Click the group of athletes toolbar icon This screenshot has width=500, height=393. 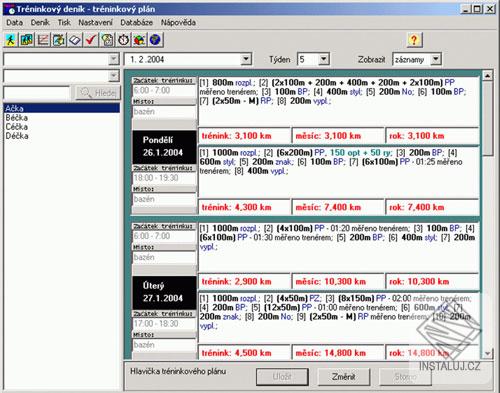coord(27,40)
